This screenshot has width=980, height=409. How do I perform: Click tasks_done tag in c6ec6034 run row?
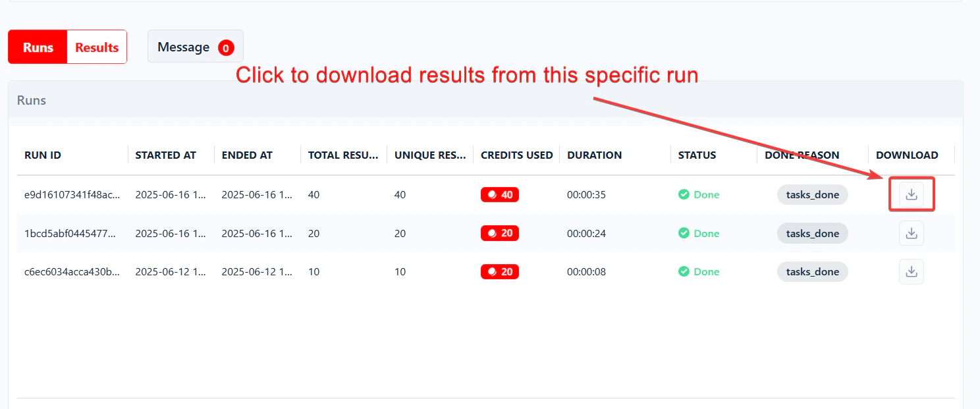coord(813,271)
